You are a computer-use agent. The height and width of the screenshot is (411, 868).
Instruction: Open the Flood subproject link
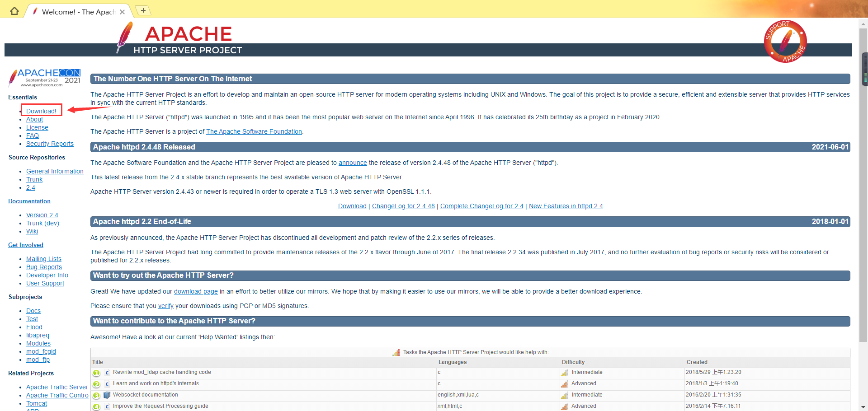point(34,327)
